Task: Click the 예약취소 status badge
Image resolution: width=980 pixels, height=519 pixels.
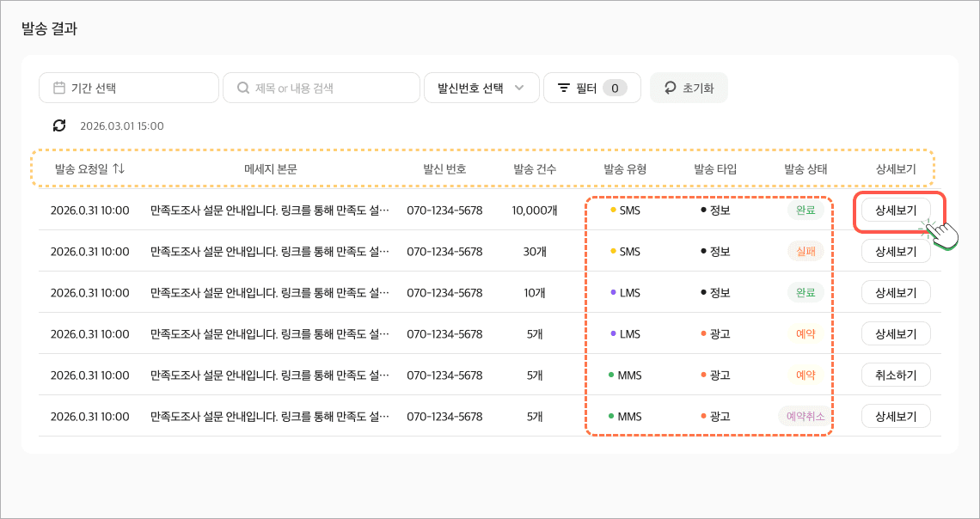Action: point(805,417)
